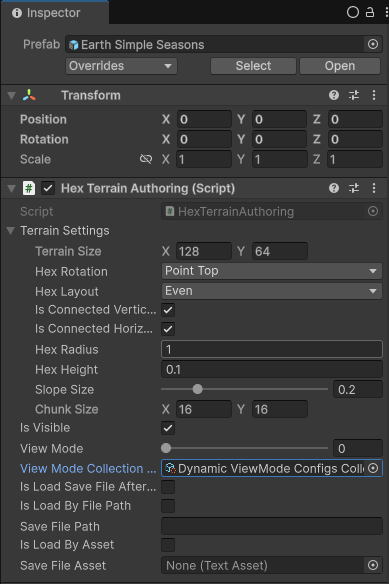389x584 pixels.
Task: Click the Inspector debug mode circle icon
Action: [x=352, y=12]
